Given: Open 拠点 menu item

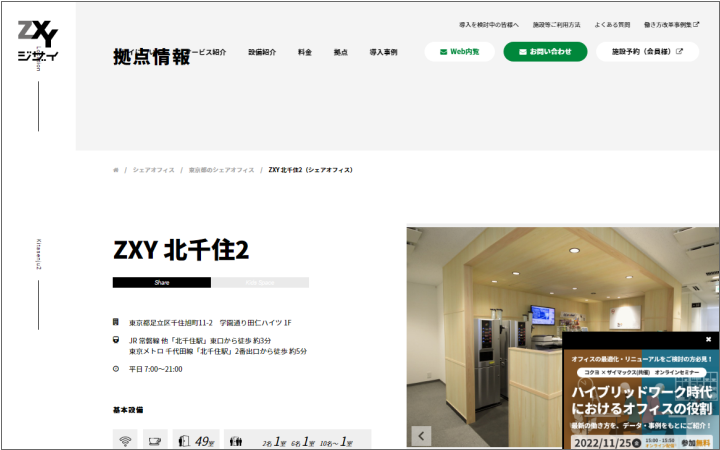Looking at the screenshot, I should (x=341, y=52).
